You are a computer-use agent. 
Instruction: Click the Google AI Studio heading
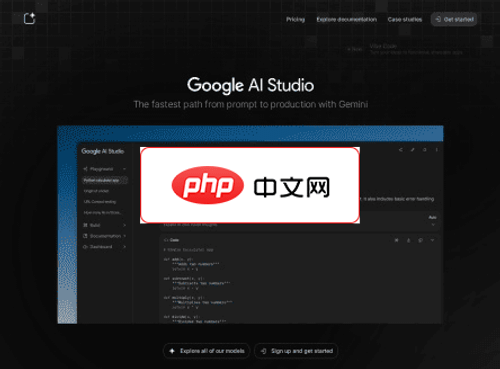point(250,85)
